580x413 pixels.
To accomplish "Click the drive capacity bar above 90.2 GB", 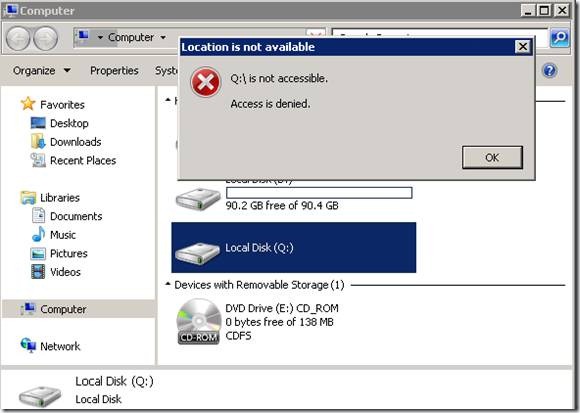I will coord(319,193).
